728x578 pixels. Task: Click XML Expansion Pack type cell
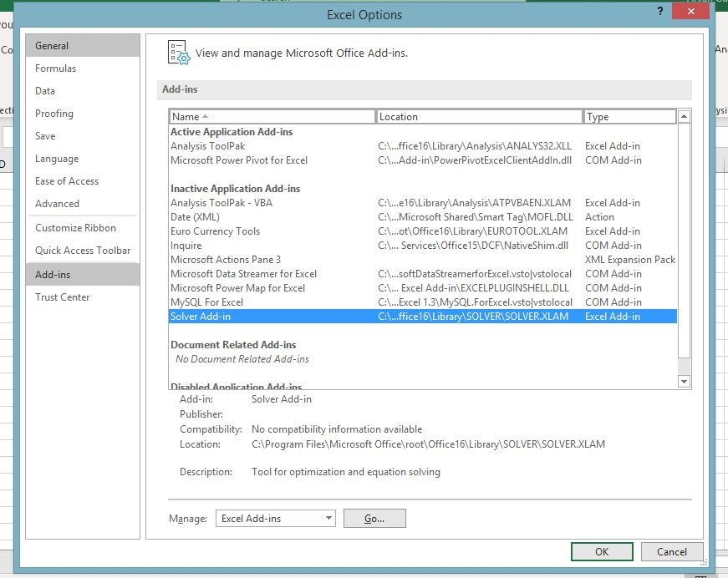(x=630, y=260)
